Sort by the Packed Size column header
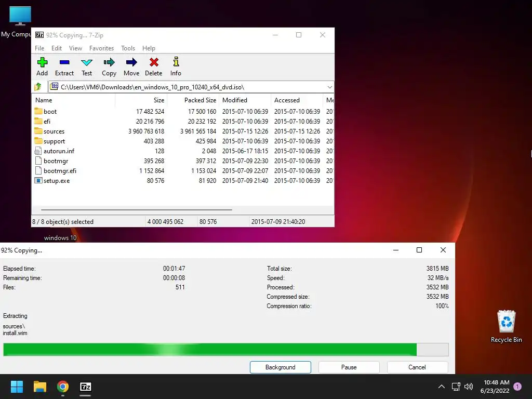 tap(193, 100)
